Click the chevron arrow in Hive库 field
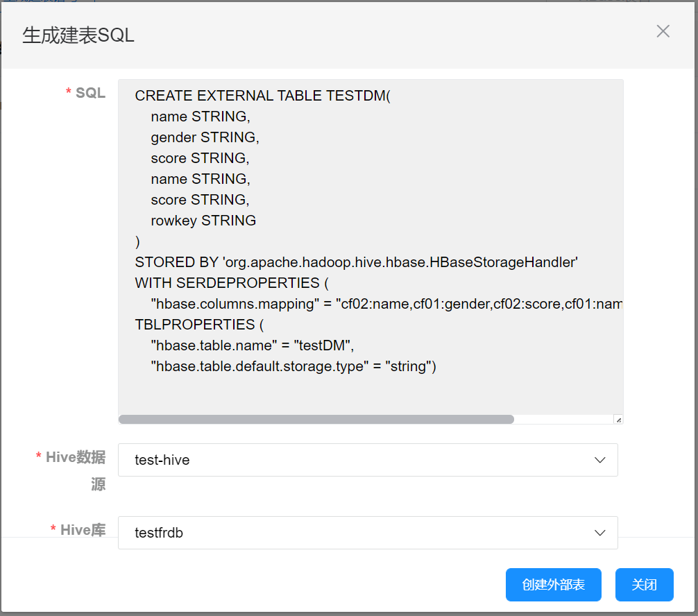698x616 pixels. coord(600,533)
